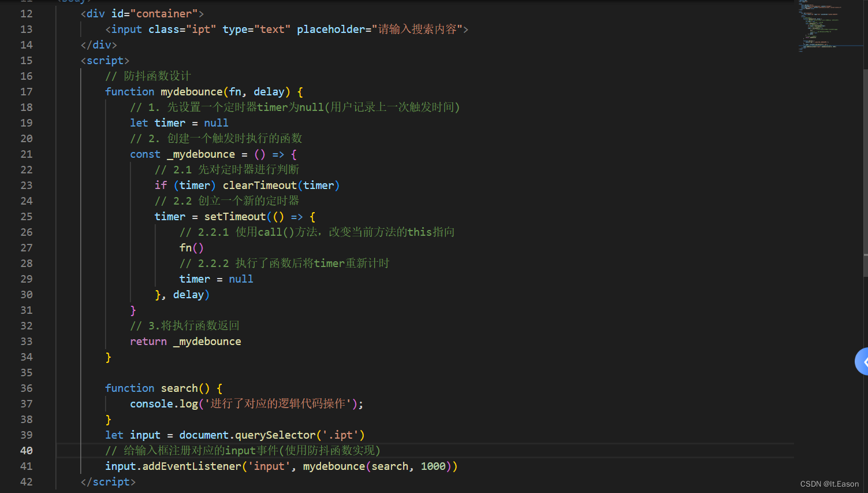The height and width of the screenshot is (493, 868).
Task: Click the closing </script> tag
Action: click(108, 481)
